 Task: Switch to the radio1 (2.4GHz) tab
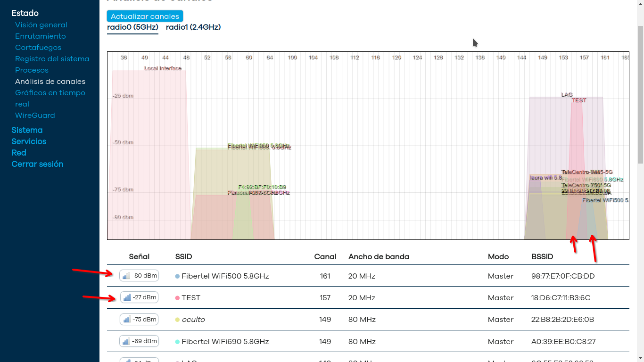[193, 27]
